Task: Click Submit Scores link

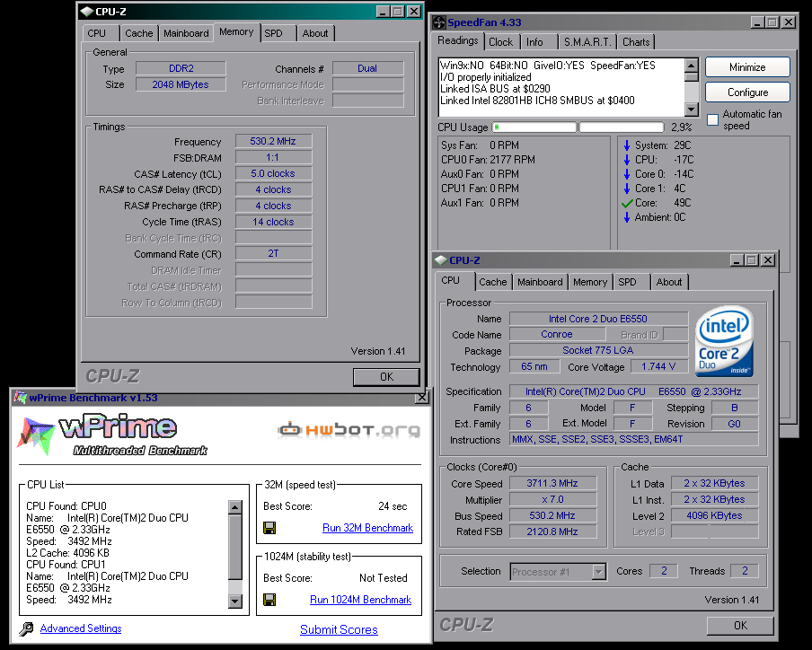Action: 339,630
